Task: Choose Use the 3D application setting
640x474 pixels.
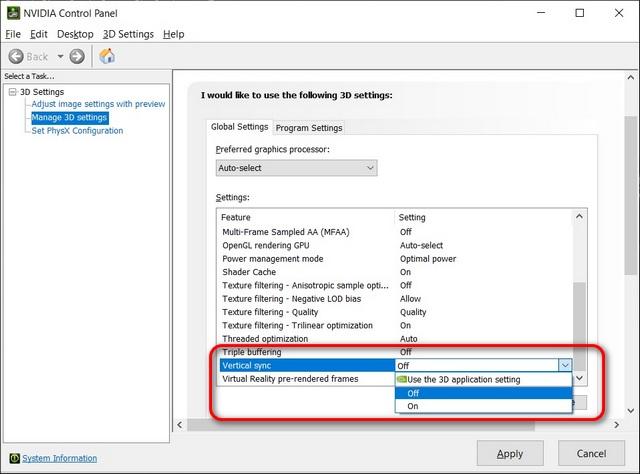Action: click(x=483, y=379)
